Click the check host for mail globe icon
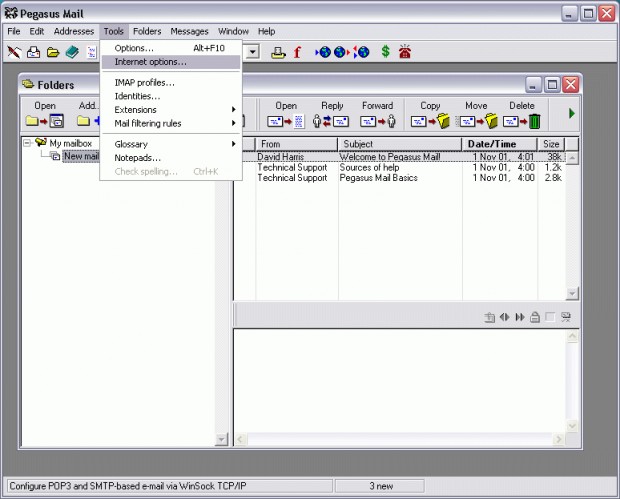Screen dimensions: 620x499 (x=323, y=52)
